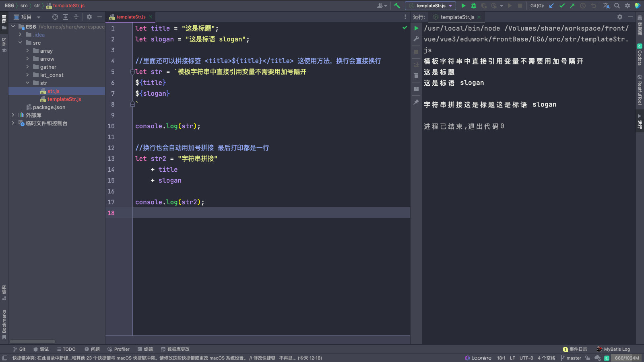
Task: Switch to the Profiler tab
Action: click(118, 349)
